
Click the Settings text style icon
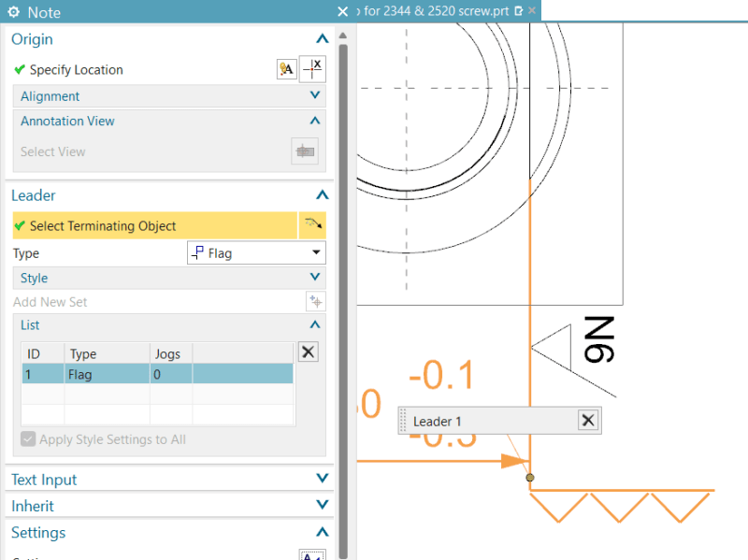pyautogui.click(x=312, y=555)
